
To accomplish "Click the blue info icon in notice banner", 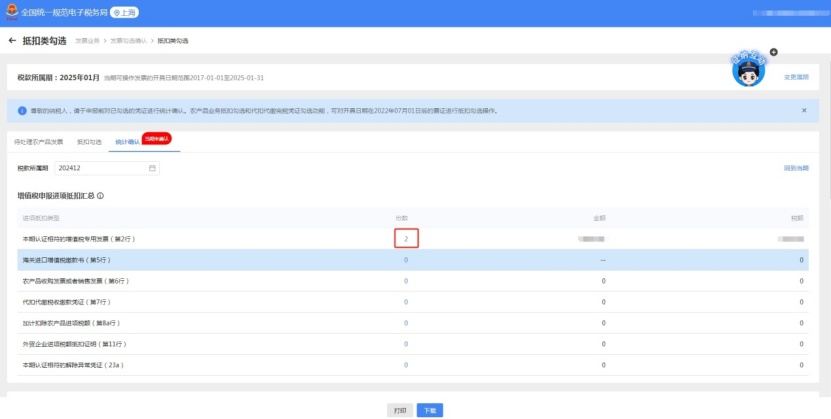I will tap(22, 110).
